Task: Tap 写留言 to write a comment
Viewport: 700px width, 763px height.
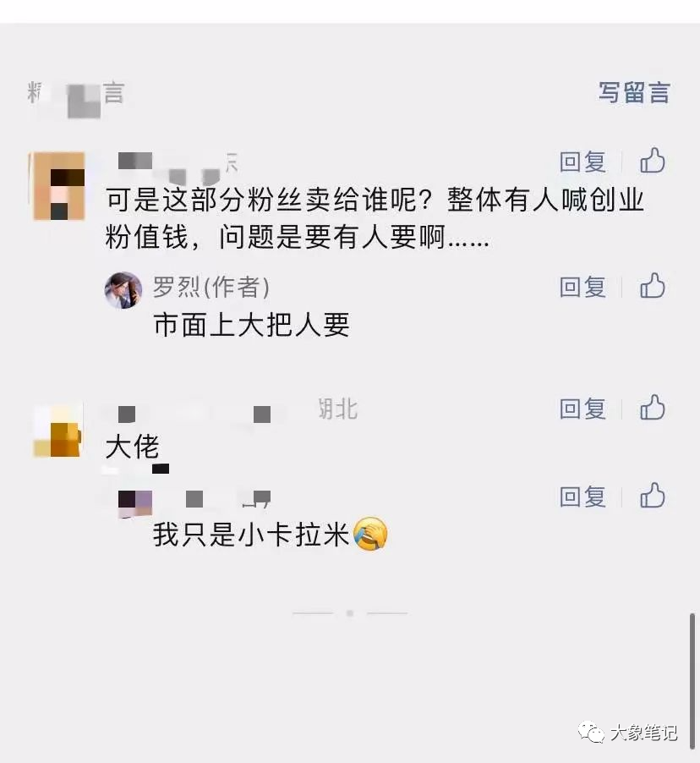Action: click(634, 92)
